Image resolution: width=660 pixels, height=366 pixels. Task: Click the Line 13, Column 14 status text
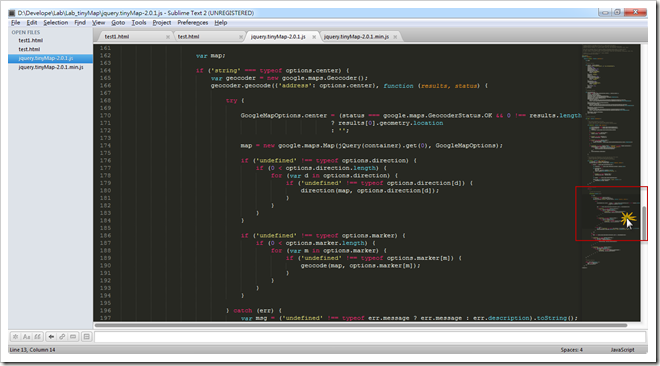(x=32, y=350)
